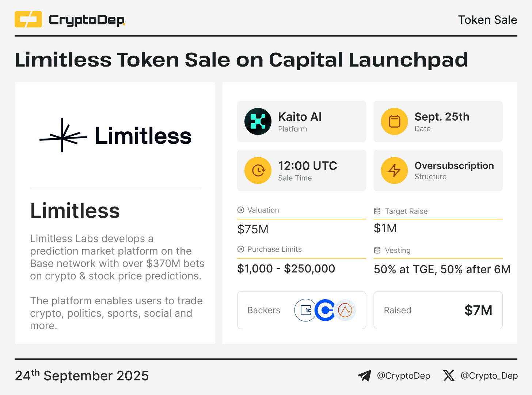The width and height of the screenshot is (532, 395).
Task: Click the Valuation target circle icon
Action: point(241,210)
